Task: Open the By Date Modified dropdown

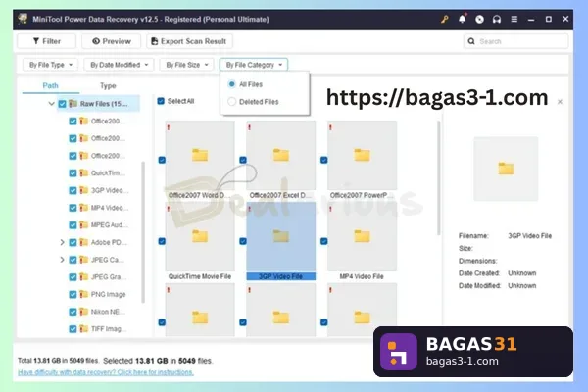Action: point(120,65)
